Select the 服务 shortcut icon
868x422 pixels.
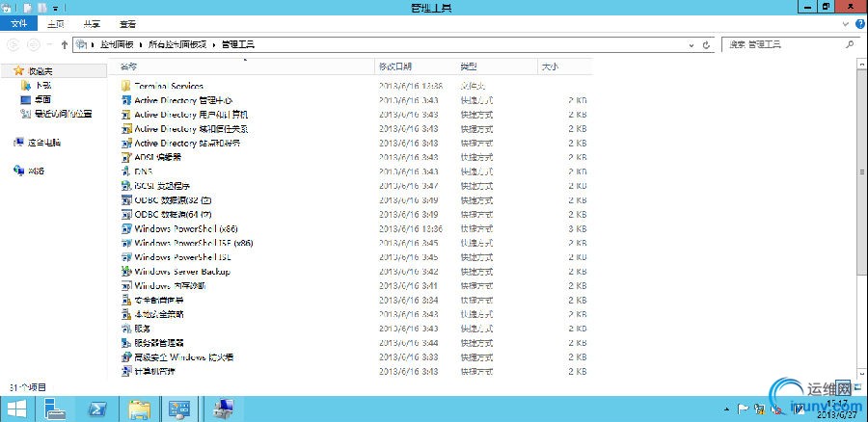[x=125, y=329]
